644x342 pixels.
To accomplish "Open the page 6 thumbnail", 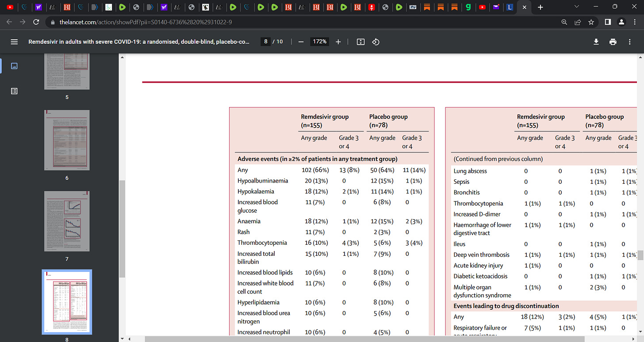I will click(x=67, y=140).
